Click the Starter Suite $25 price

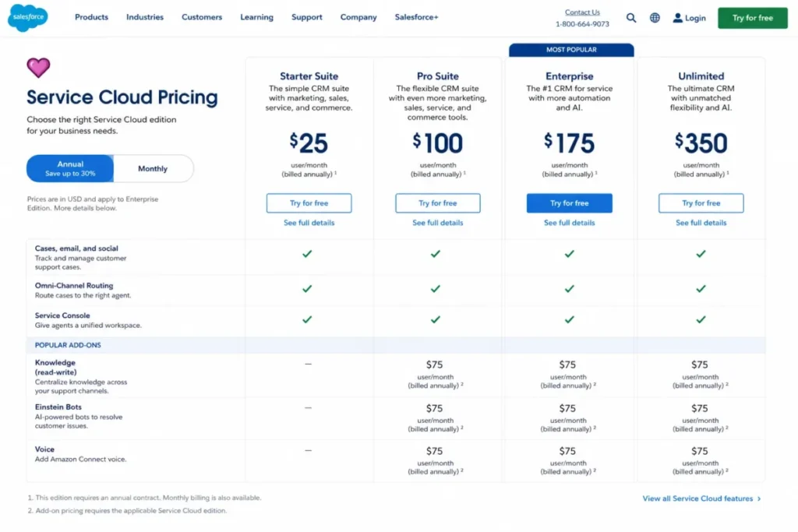tap(309, 143)
